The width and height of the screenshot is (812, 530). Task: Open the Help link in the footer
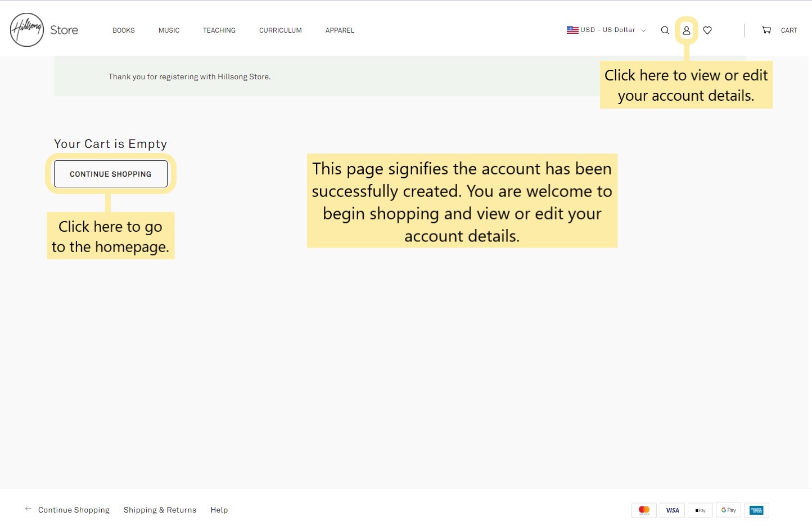[x=219, y=510]
